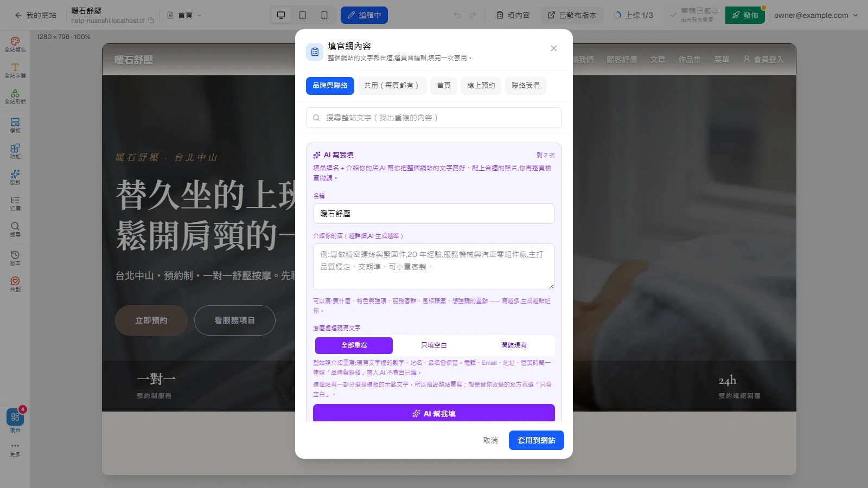868x488 pixels.
Task: Redo the last edit
Action: [x=473, y=15]
